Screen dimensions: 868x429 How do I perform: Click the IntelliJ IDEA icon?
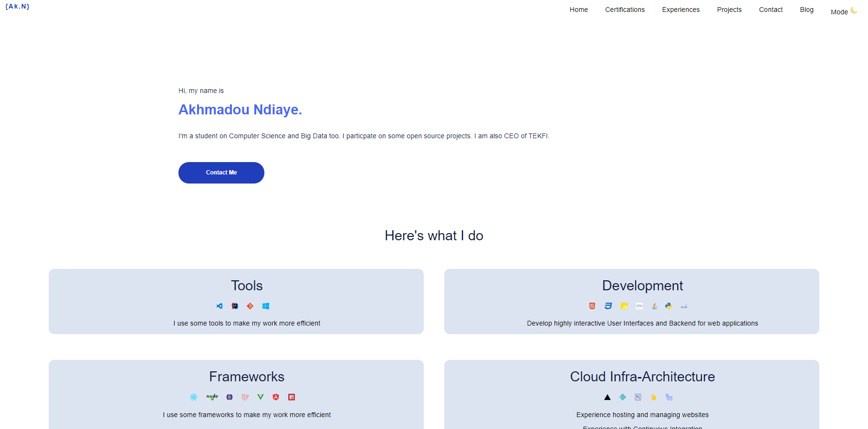tap(235, 306)
